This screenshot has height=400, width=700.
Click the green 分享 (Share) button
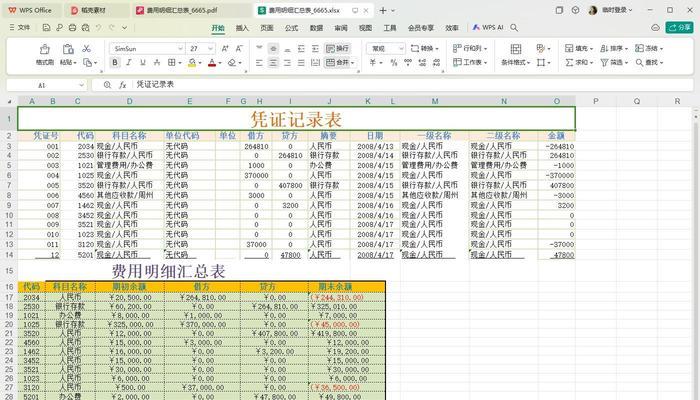point(679,28)
